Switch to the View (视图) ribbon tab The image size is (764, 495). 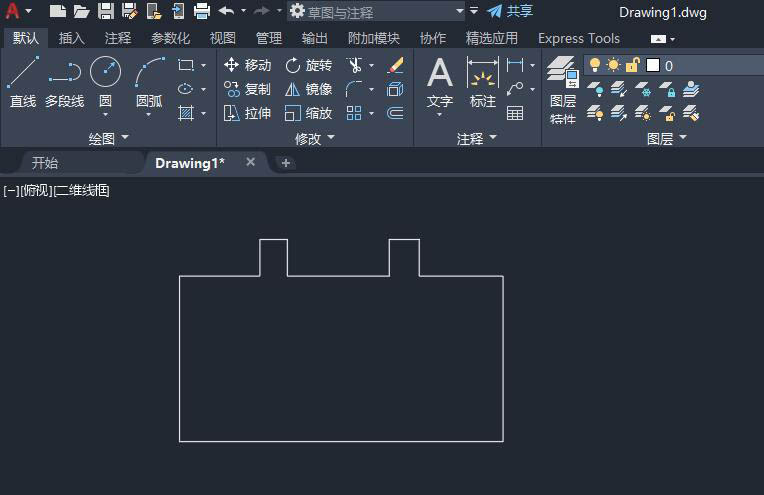[x=223, y=38]
